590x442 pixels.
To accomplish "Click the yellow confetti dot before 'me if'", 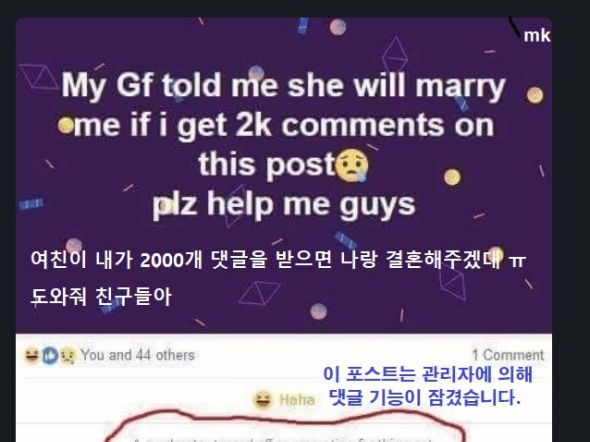I will [x=65, y=125].
